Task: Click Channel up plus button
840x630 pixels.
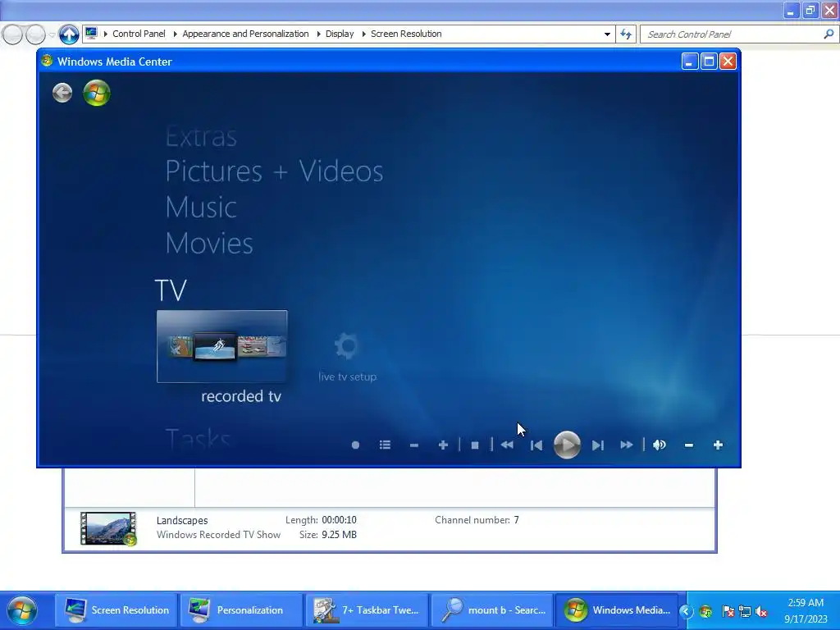Action: click(443, 445)
